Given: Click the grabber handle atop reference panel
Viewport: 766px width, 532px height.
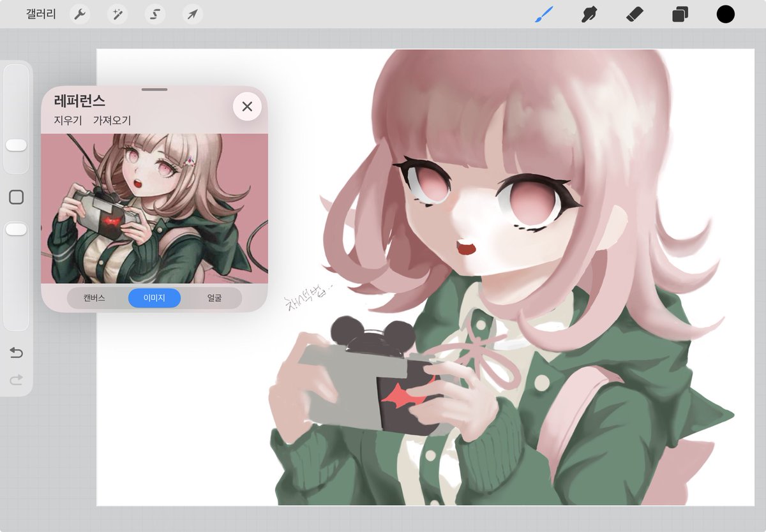Looking at the screenshot, I should click(154, 89).
